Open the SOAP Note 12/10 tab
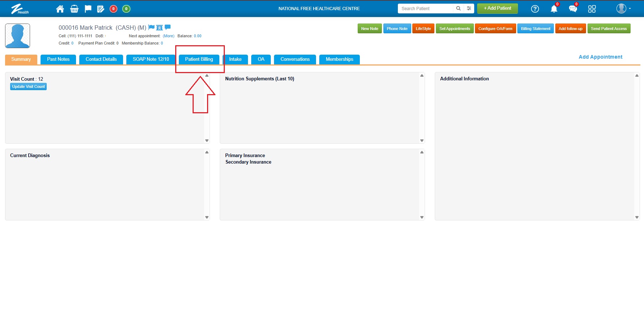Image resolution: width=644 pixels, height=329 pixels. coord(151,59)
